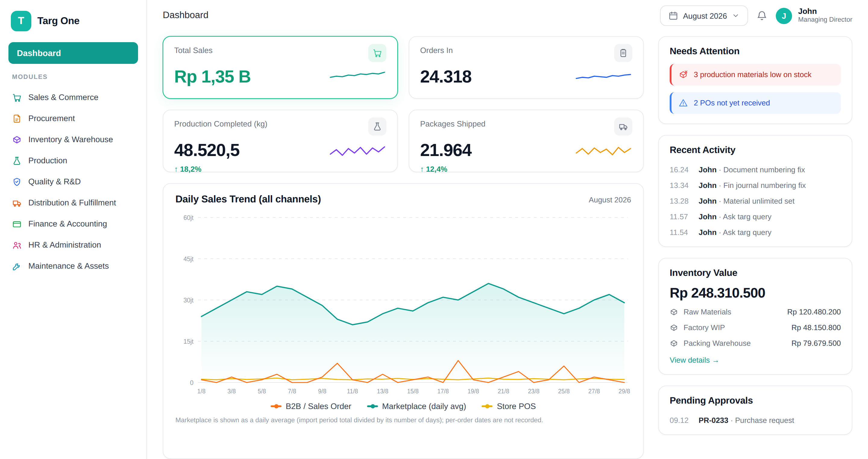868x459 pixels.
Task: Click the clipboard icon on Orders In
Action: 623,53
